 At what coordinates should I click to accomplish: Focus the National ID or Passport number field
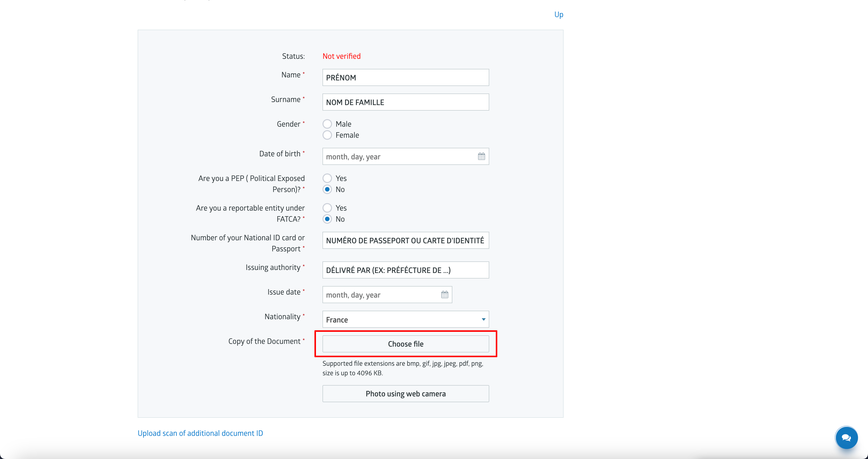pos(405,241)
